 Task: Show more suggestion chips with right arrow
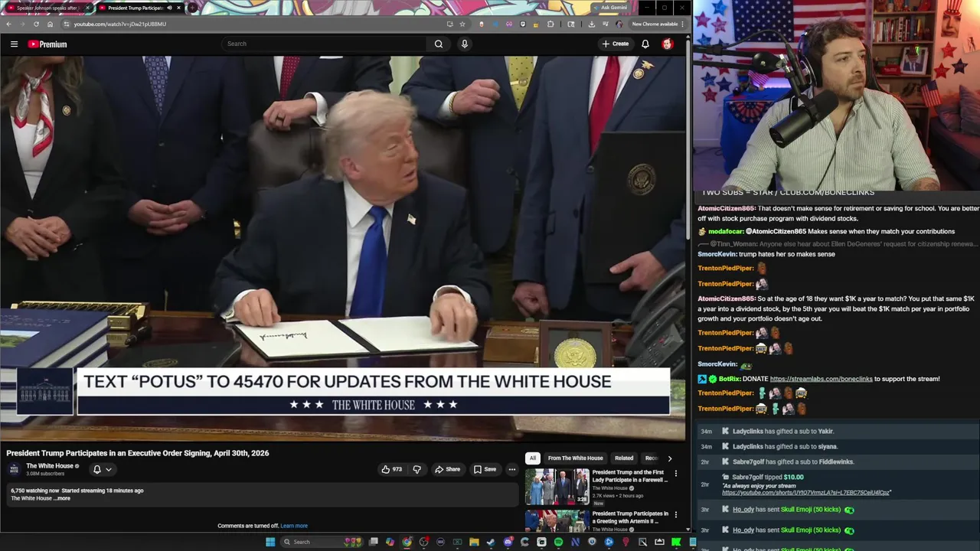point(670,458)
